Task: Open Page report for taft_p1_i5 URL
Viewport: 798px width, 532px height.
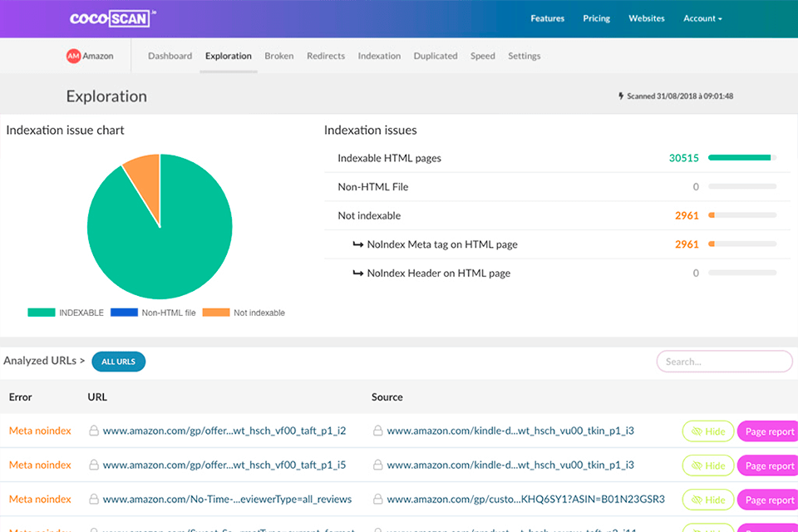Action: point(767,465)
